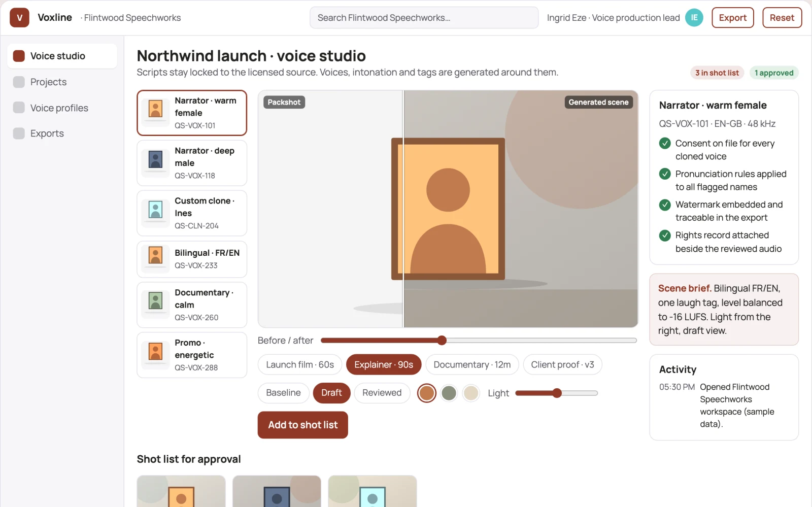Click Add to shot list
The width and height of the screenshot is (812, 507).
[302, 425]
